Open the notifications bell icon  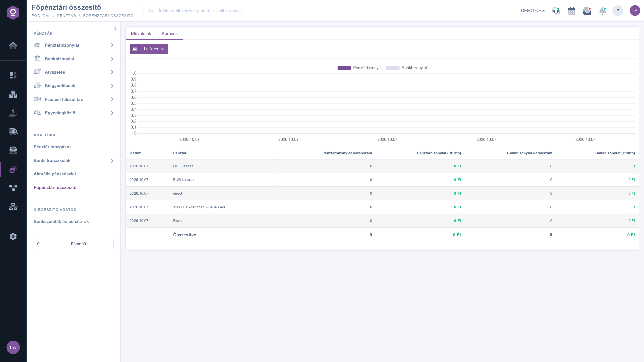coord(603,11)
